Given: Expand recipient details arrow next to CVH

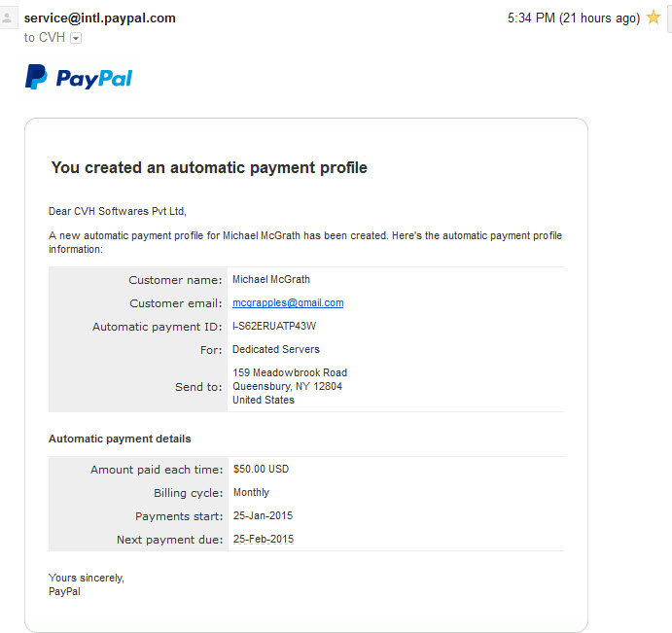Looking at the screenshot, I should (x=76, y=38).
